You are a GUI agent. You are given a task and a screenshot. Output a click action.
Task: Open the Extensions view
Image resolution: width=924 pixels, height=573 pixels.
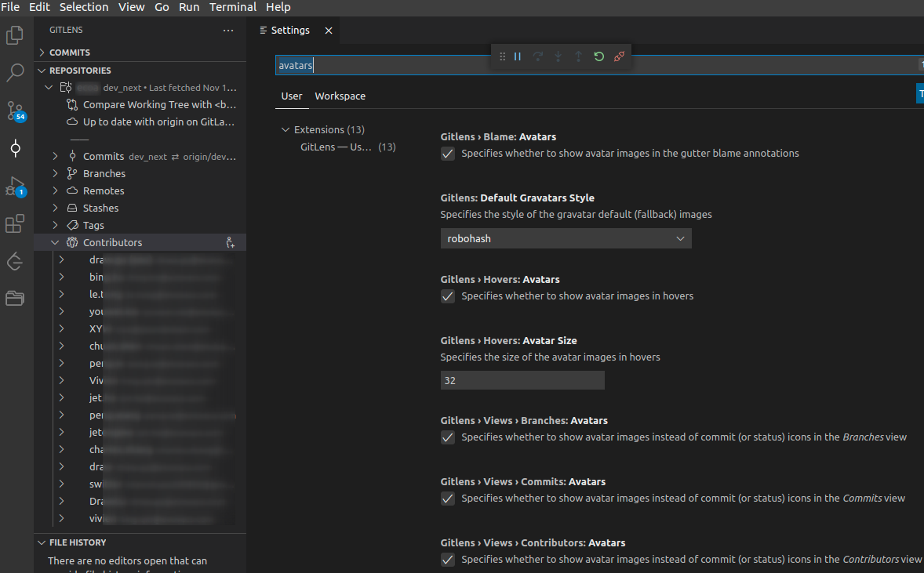[x=15, y=223]
